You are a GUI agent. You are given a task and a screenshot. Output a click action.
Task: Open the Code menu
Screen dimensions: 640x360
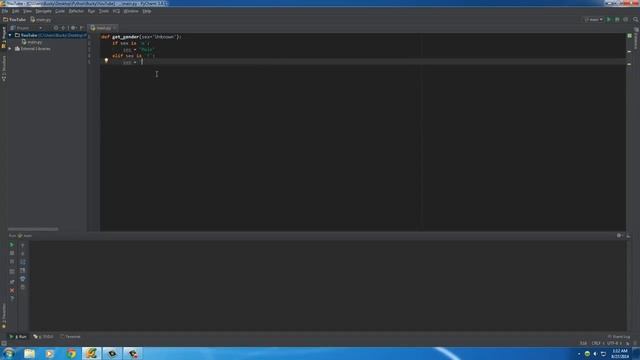coord(60,11)
